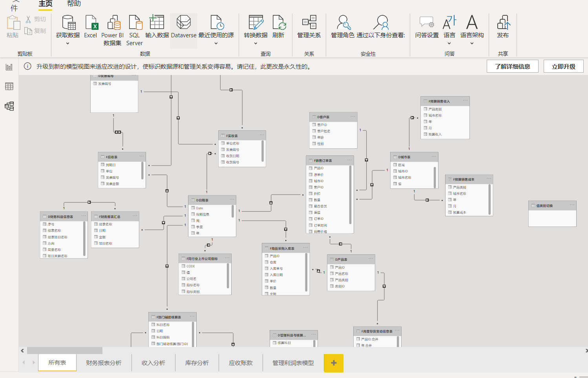
Task: Switch to 应收账款 layout tab
Action: pyautogui.click(x=241, y=363)
